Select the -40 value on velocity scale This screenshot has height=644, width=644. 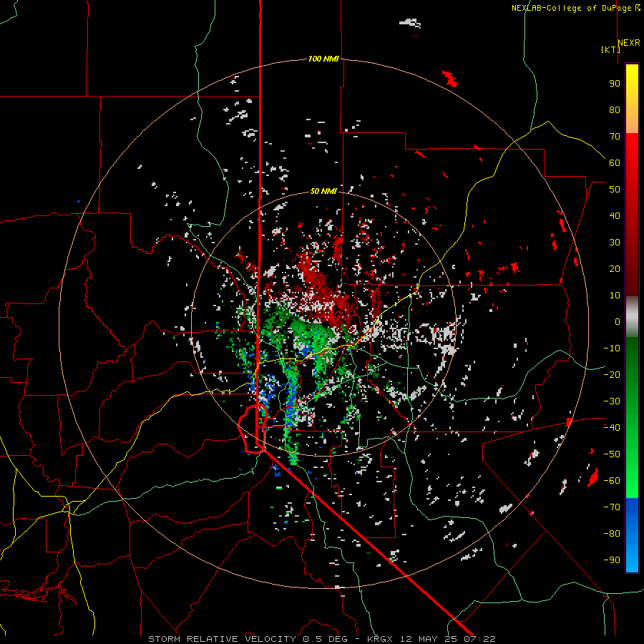click(x=612, y=428)
